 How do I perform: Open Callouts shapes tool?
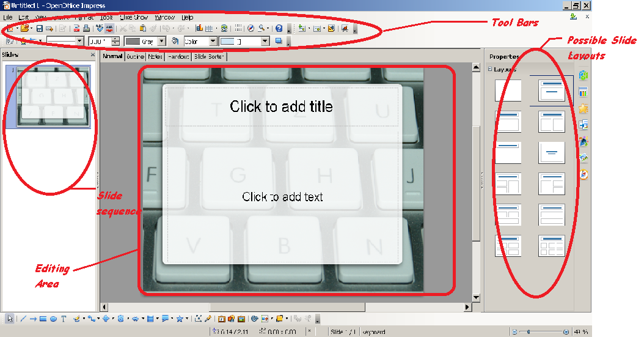pyautogui.click(x=165, y=319)
